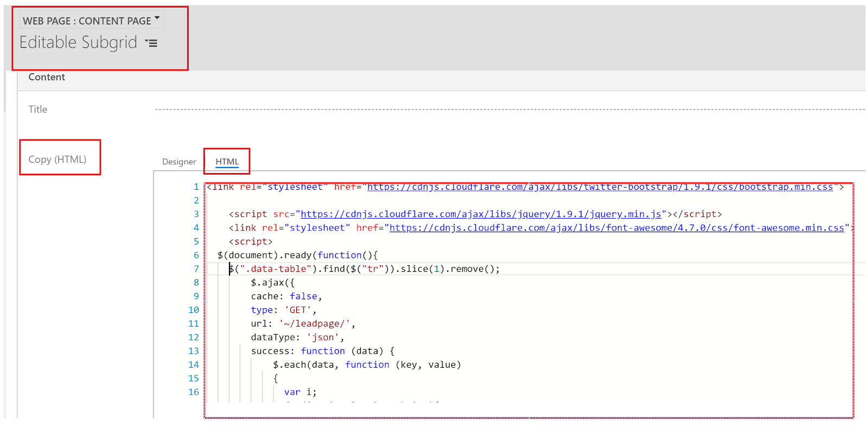Click line number 2 in the gutter

(196, 201)
